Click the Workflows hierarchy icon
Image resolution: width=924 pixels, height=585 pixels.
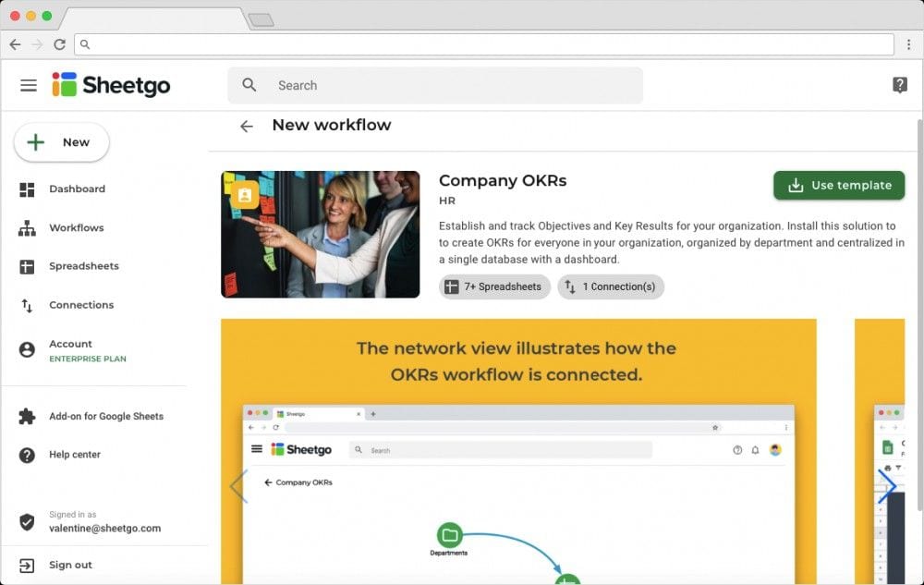[27, 228]
